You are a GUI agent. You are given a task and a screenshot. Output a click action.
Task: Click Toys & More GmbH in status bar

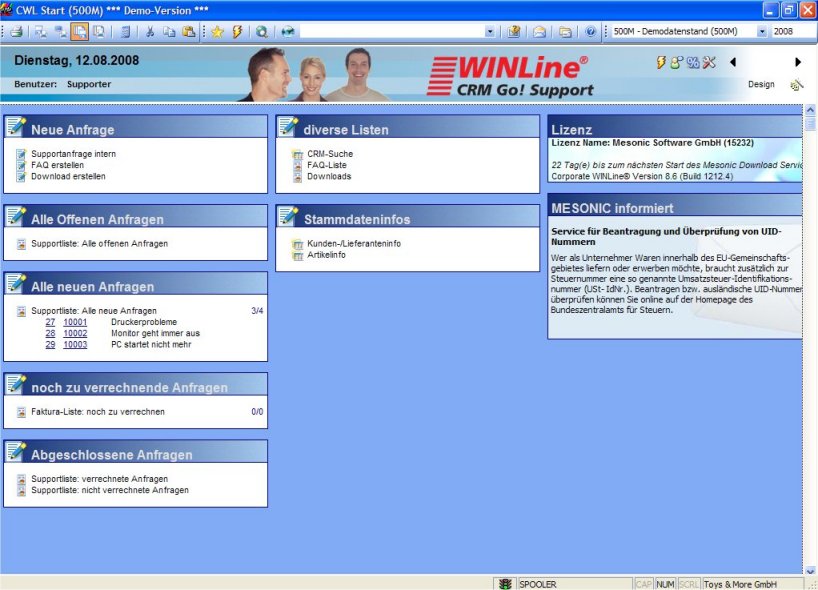click(x=740, y=584)
